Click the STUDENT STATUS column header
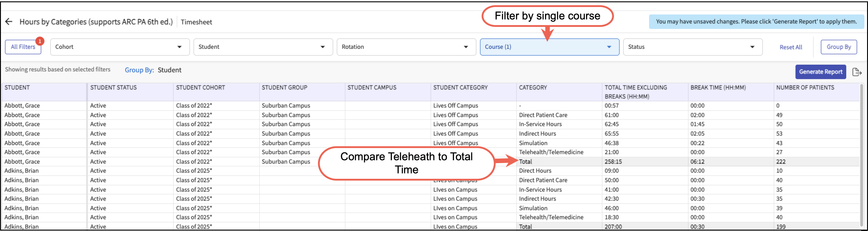The height and width of the screenshot is (231, 868). (x=113, y=88)
